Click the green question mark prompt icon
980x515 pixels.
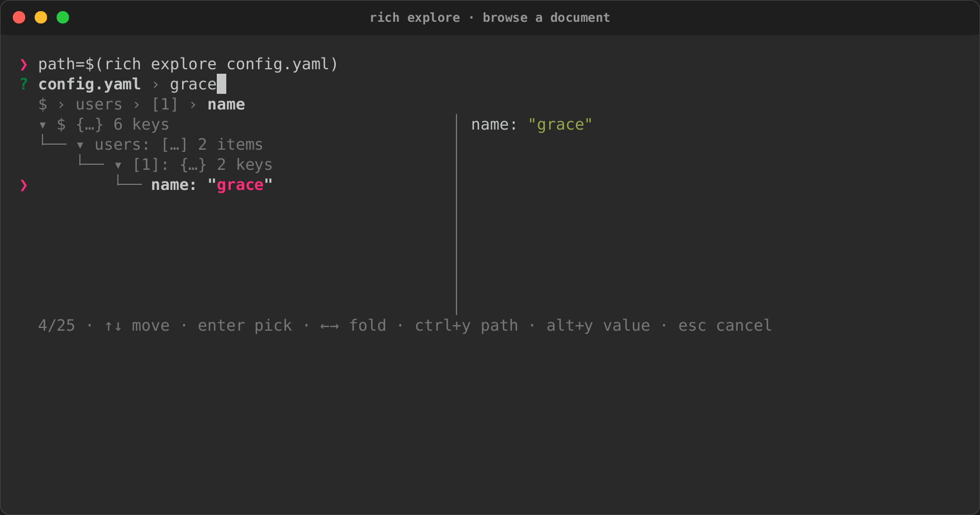pyautogui.click(x=23, y=84)
